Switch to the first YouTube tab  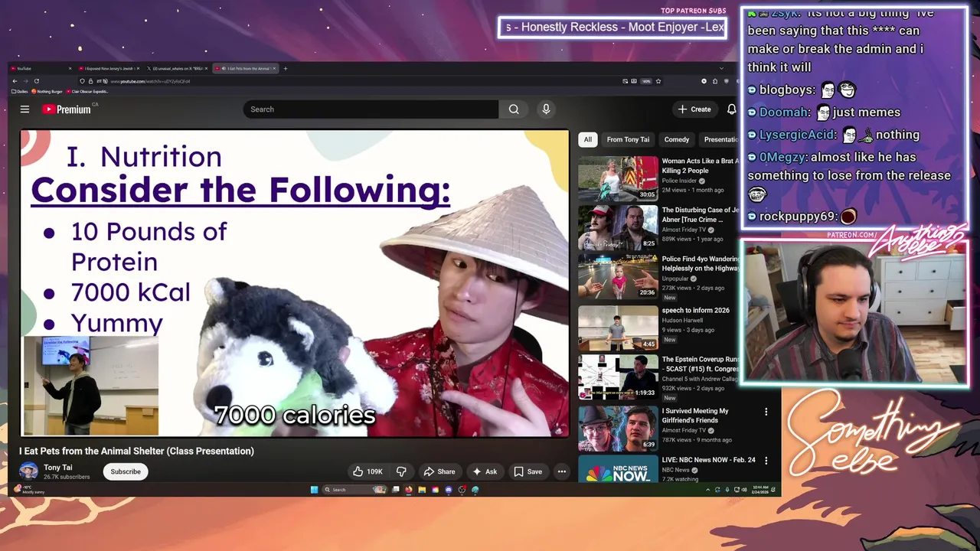[x=41, y=68]
